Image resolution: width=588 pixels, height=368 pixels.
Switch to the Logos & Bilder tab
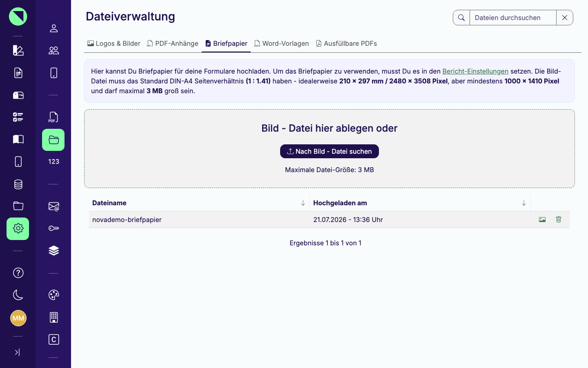114,43
